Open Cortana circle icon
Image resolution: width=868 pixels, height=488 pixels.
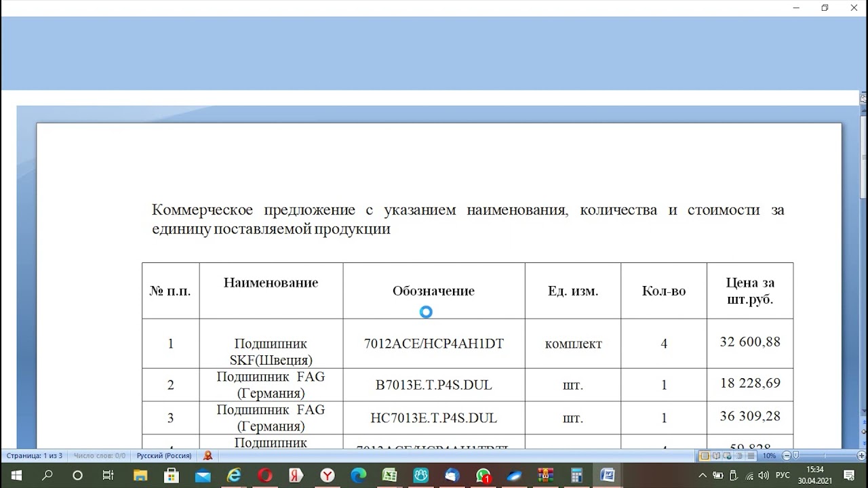(77, 475)
